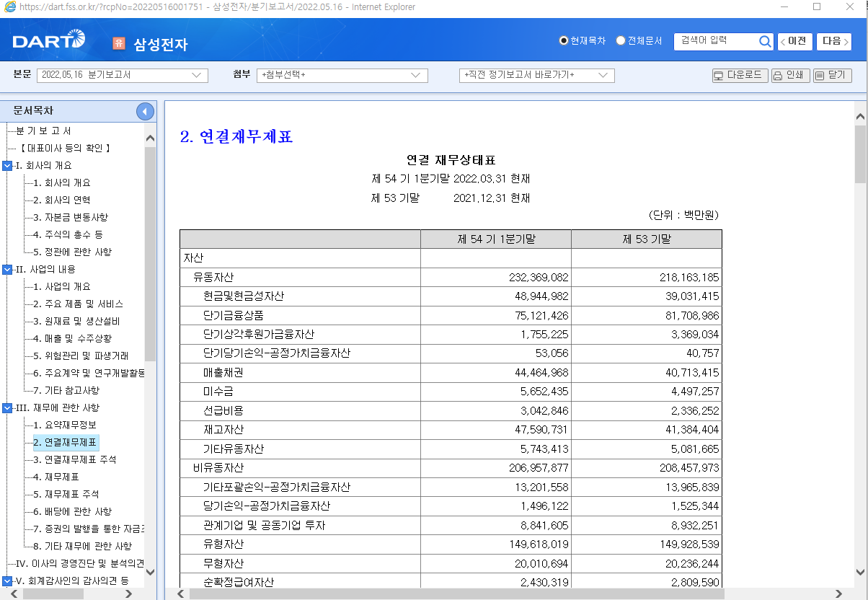Image resolution: width=868 pixels, height=600 pixels.
Task: Click the document vertical scrollbar thumb
Action: [860, 154]
